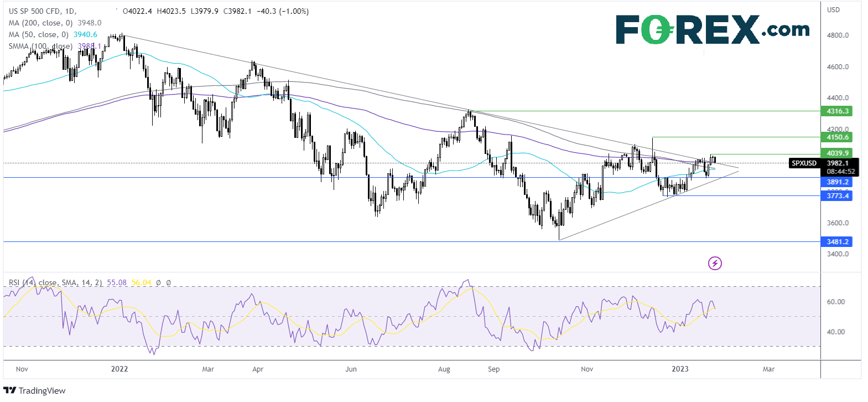Click the 4800.0 price axis value
Viewport: 868px width, 402px height.
coord(838,35)
